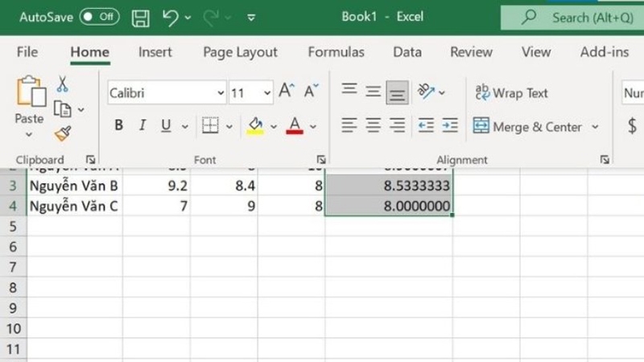The width and height of the screenshot is (644, 362).
Task: Select the Format Painter brush
Action: coord(63,134)
